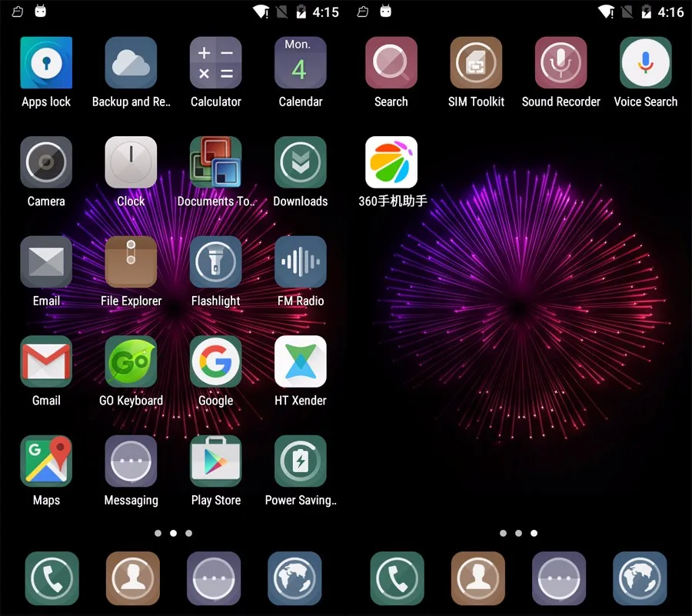Screen dimensions: 692x616
Task: Open the 360手机助手 app
Action: tap(391, 162)
